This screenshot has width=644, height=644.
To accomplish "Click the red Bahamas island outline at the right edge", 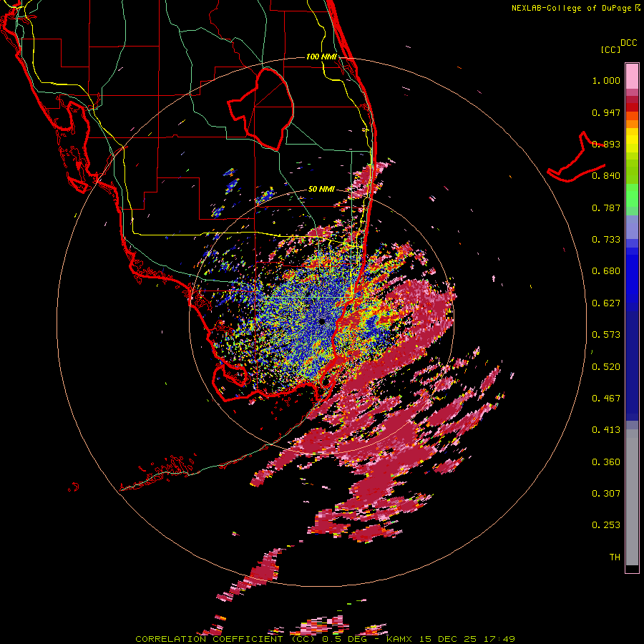I will click(576, 157).
